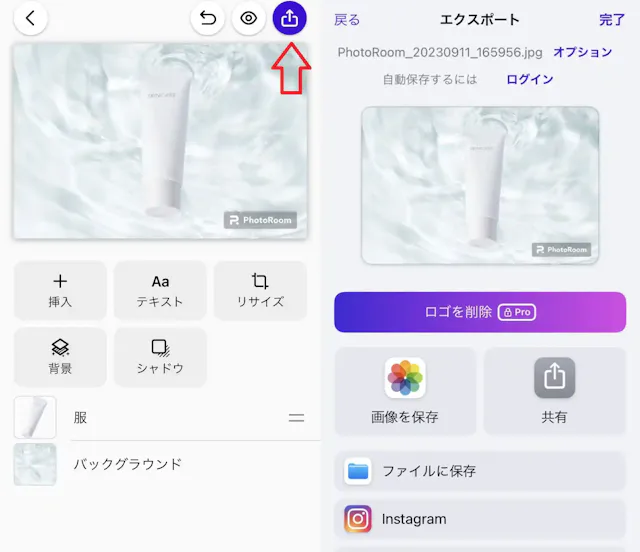This screenshot has width=640, height=552.
Task: Tap the 共有 share tile
Action: 554,391
